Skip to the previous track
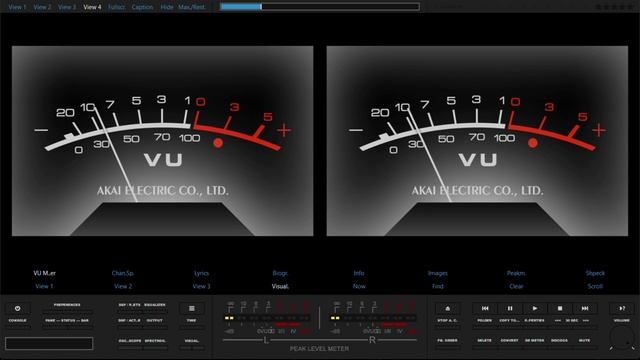 click(485, 309)
